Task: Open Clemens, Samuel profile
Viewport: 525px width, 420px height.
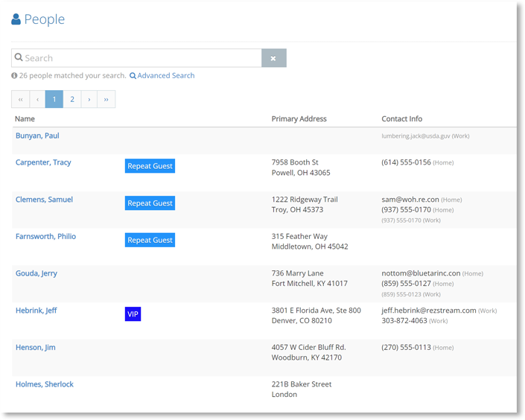Action: pos(44,200)
